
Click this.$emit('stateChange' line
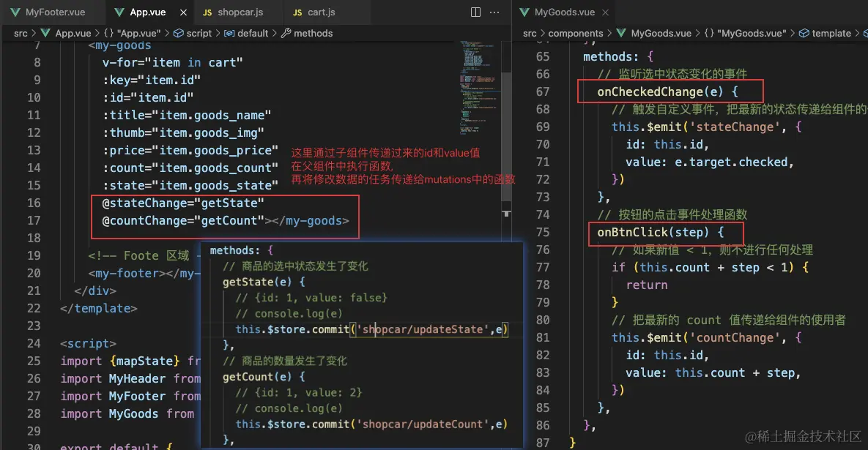coord(706,127)
